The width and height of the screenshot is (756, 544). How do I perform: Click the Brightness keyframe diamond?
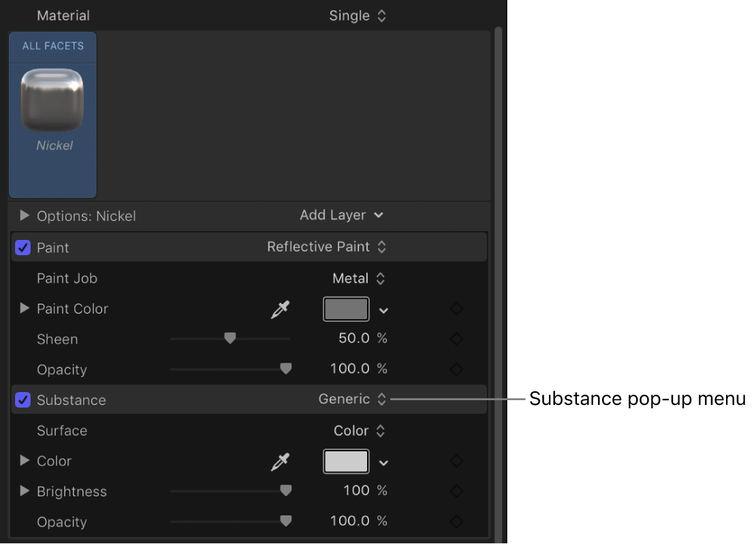456,491
